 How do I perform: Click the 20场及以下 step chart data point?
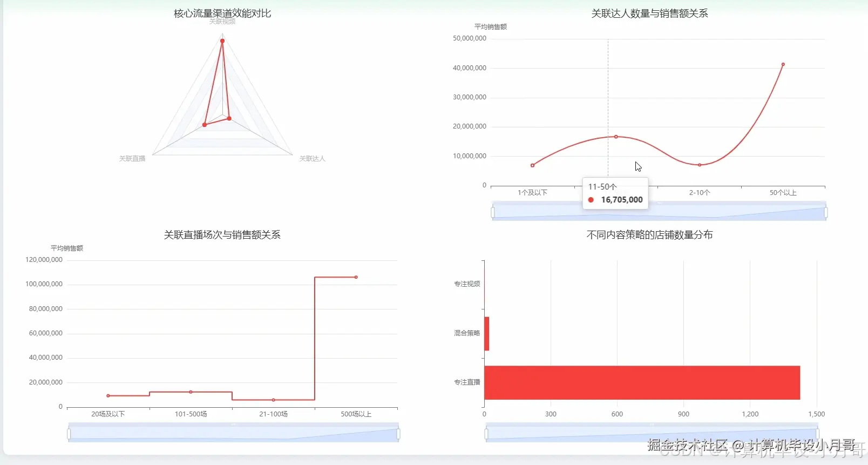click(x=108, y=396)
